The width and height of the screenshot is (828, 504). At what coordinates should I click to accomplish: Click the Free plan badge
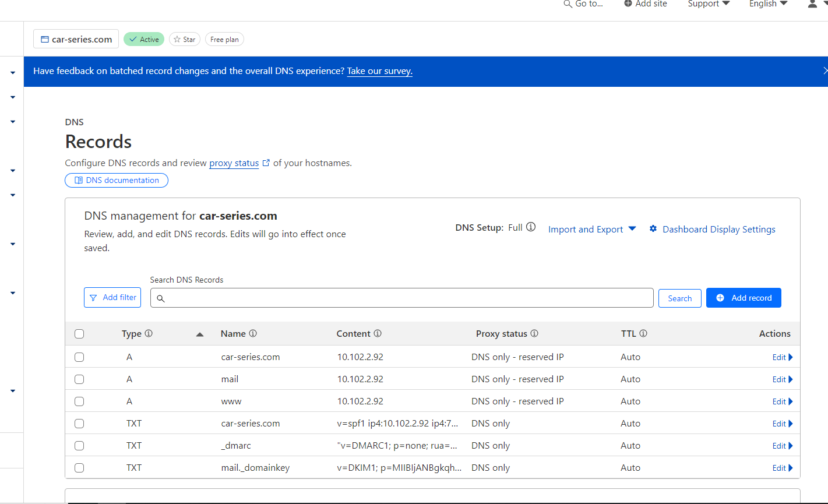pos(224,40)
